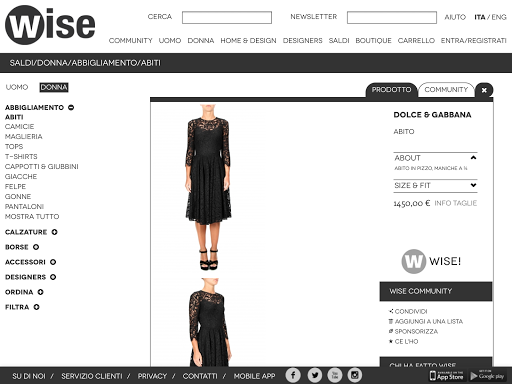Open the Instagram icon in footer
Viewport: 512px width, 384px height.
click(x=355, y=375)
